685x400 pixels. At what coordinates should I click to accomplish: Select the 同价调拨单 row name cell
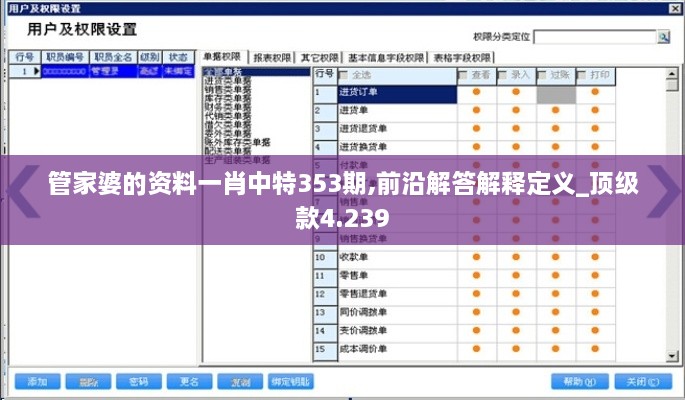pyautogui.click(x=397, y=314)
